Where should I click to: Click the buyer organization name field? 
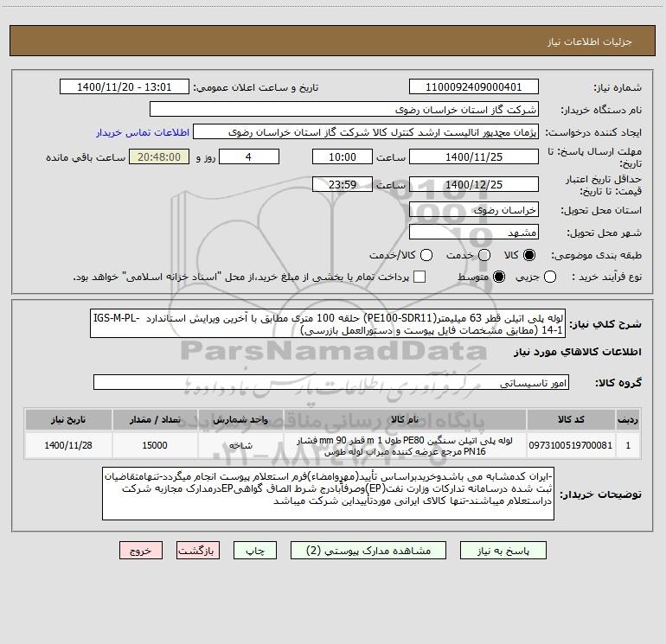click(344, 110)
